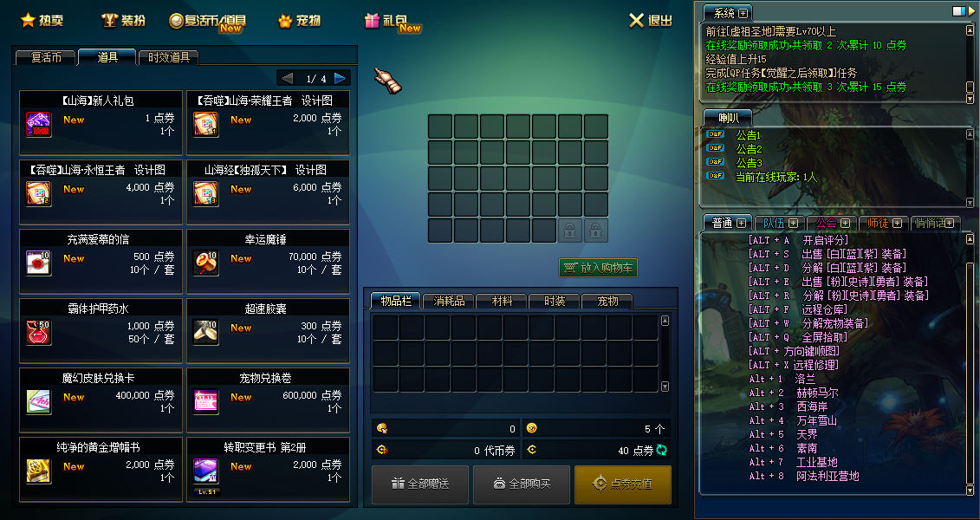Open the 消耗品 inventory tab
980x520 pixels.
tap(449, 302)
